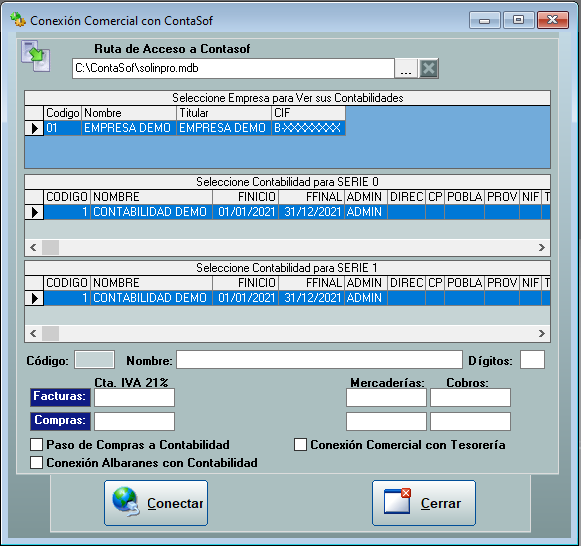Image resolution: width=581 pixels, height=546 pixels.
Task: Open file browser with the '...' button
Action: click(x=406, y=68)
